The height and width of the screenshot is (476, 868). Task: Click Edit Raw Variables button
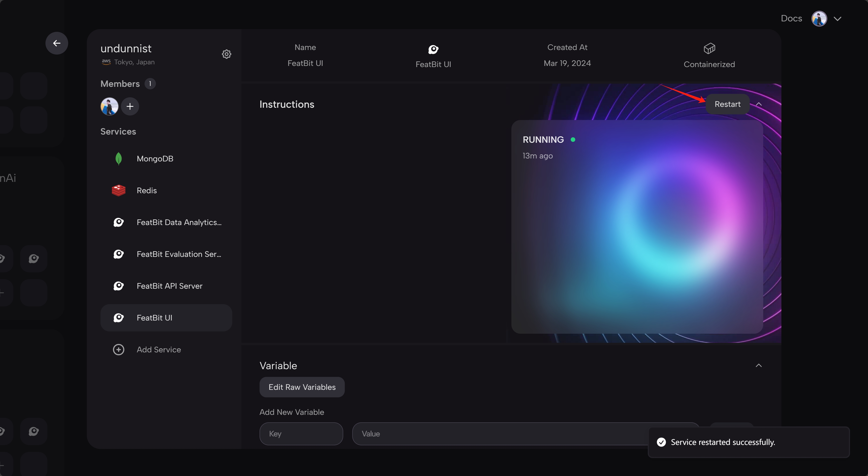(302, 387)
